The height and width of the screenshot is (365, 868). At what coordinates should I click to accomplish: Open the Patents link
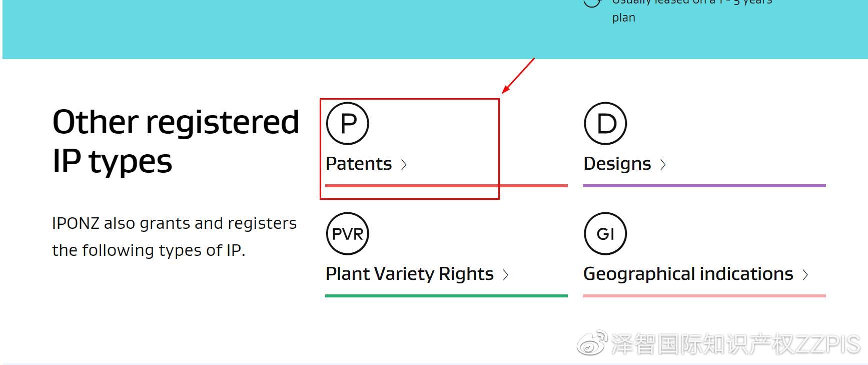pyautogui.click(x=359, y=164)
